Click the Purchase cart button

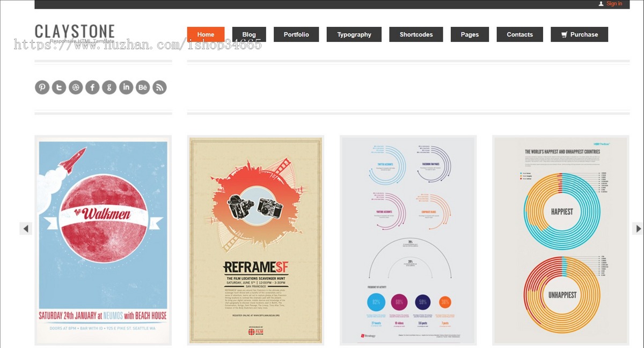pos(580,34)
